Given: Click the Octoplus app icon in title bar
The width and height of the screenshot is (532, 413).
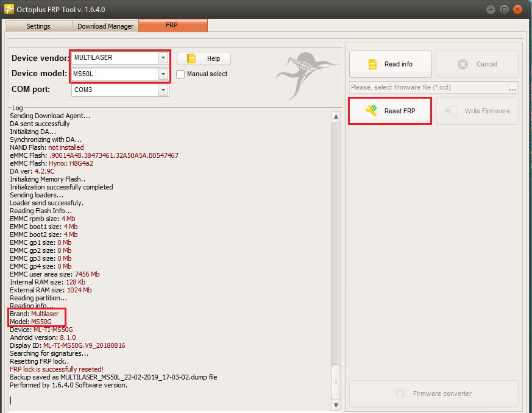Looking at the screenshot, I should (x=9, y=9).
